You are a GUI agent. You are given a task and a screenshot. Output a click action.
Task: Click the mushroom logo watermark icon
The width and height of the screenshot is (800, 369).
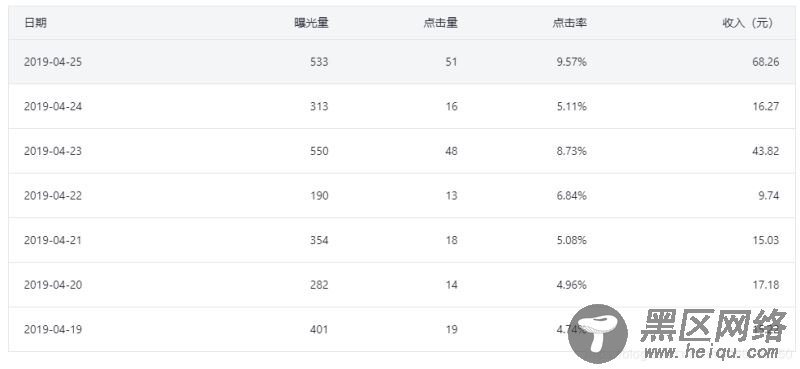(x=598, y=334)
